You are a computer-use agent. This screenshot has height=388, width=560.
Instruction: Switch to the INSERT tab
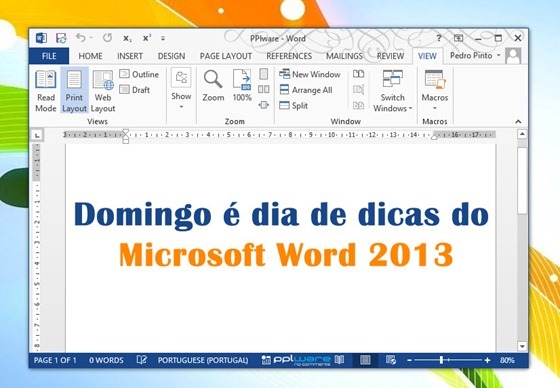point(130,56)
